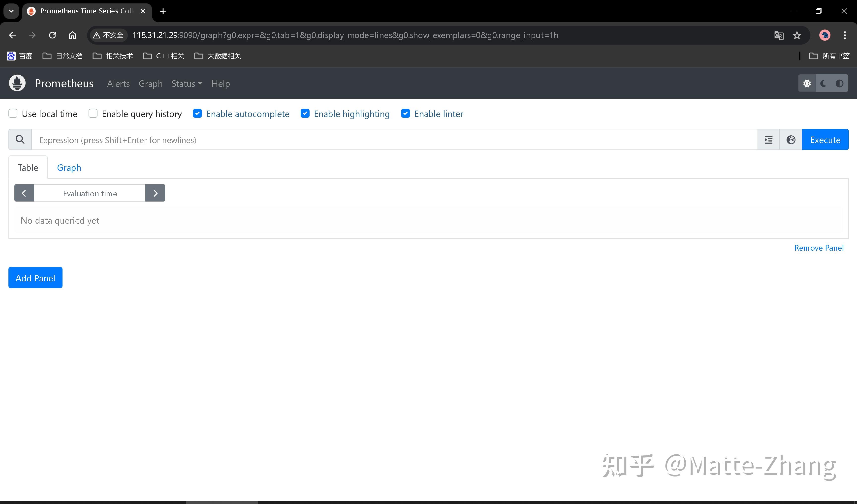857x504 pixels.
Task: Select the auto theme half-circle icon
Action: 840,83
